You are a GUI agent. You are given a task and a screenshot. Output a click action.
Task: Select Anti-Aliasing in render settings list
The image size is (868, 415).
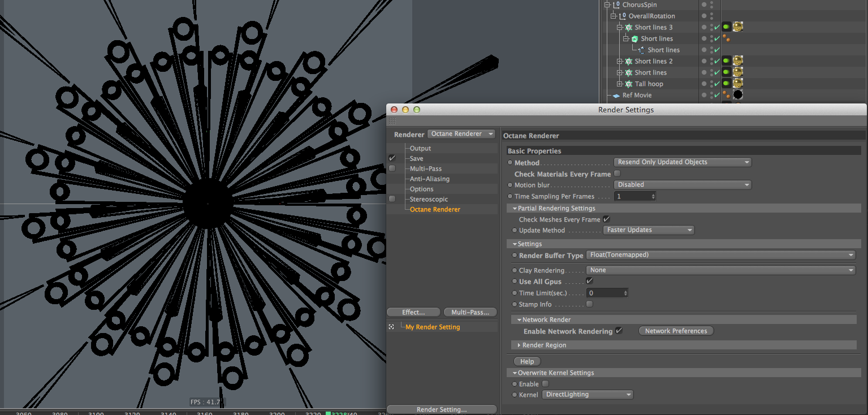pyautogui.click(x=430, y=179)
